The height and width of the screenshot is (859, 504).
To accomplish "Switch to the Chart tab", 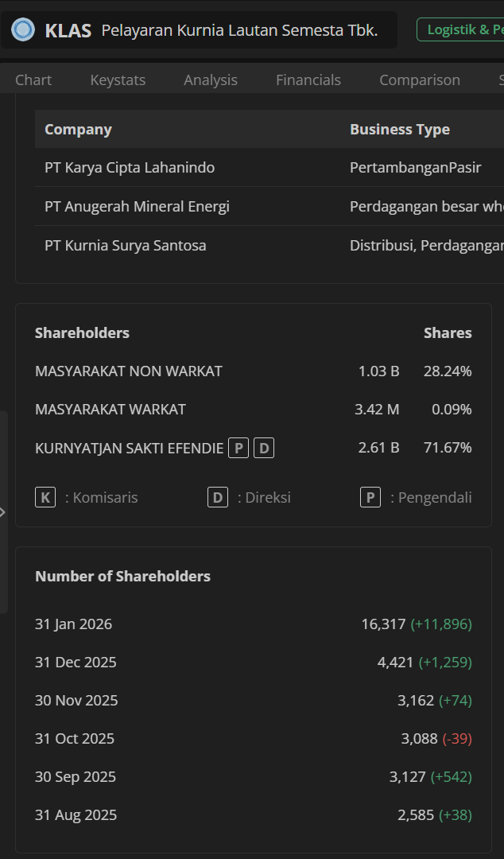I will [x=33, y=80].
